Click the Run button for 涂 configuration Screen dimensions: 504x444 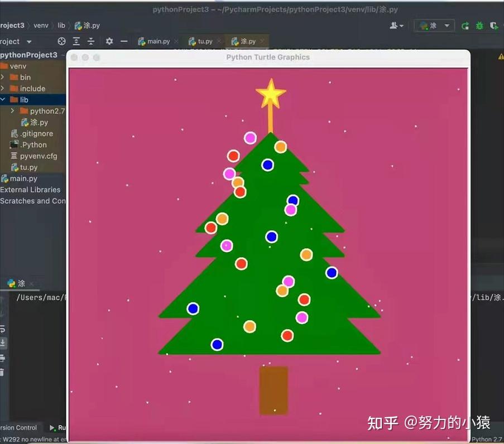[x=464, y=25]
